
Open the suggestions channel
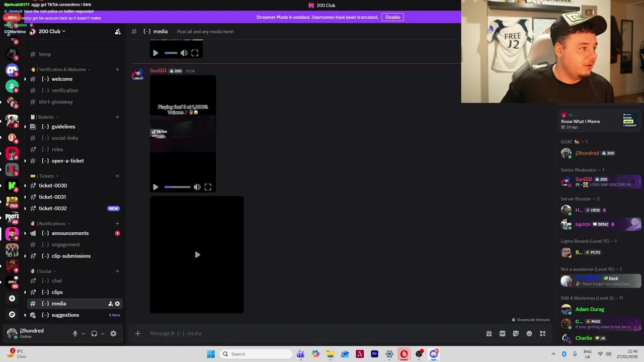coord(75,315)
